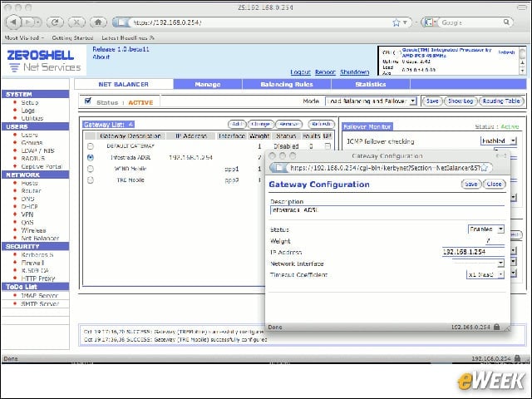Open the browser home page icon
The height and width of the screenshot is (399, 532).
click(x=98, y=22)
